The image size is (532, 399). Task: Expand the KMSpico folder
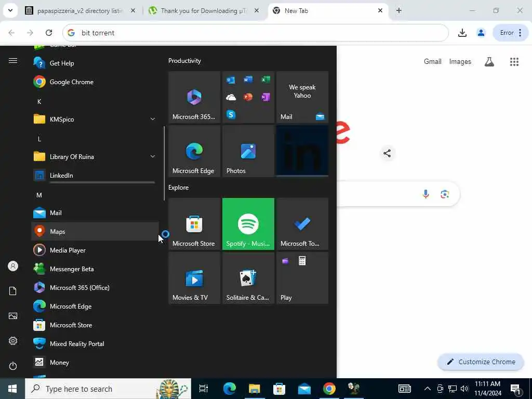pos(95,119)
